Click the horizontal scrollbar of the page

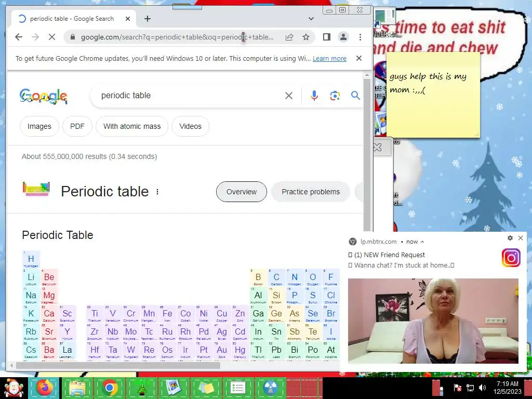pos(118,365)
